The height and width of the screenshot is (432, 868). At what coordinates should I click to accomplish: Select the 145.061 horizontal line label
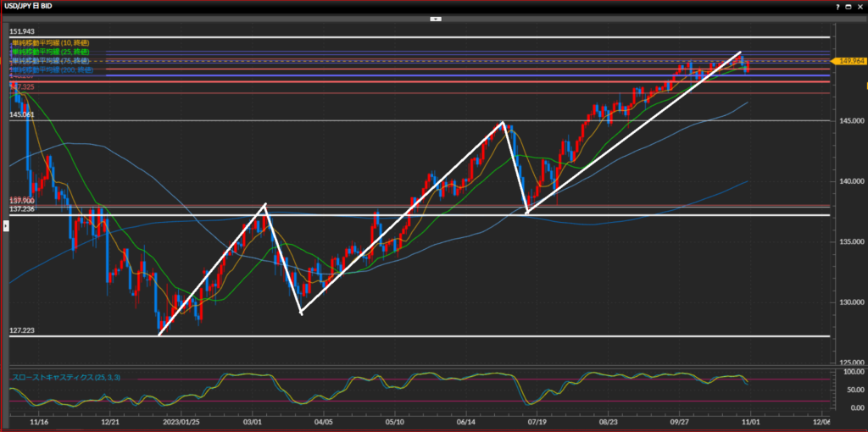tap(22, 114)
